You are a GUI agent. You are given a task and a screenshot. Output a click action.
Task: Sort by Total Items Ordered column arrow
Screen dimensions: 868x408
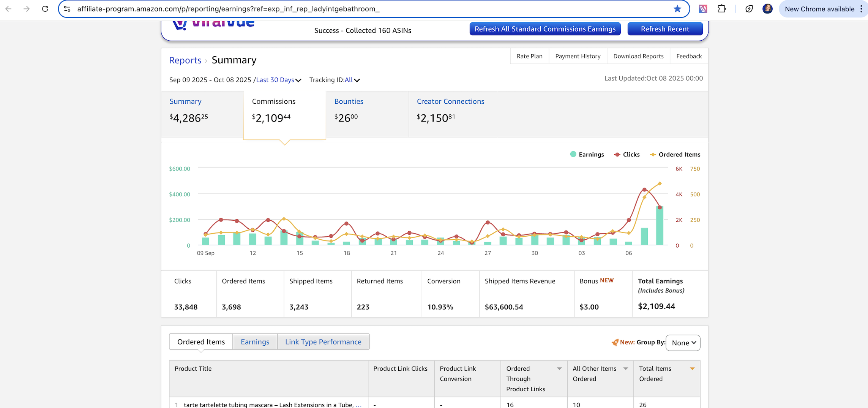click(x=692, y=368)
